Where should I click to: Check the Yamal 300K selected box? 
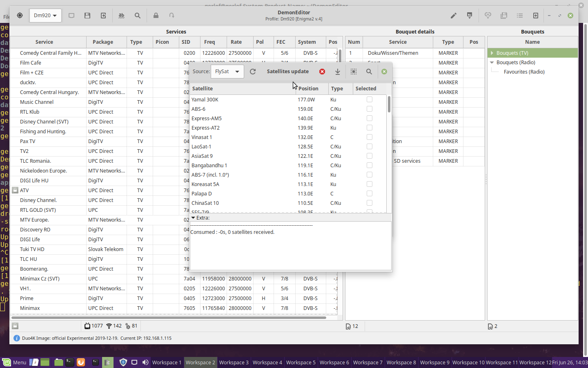point(370,99)
